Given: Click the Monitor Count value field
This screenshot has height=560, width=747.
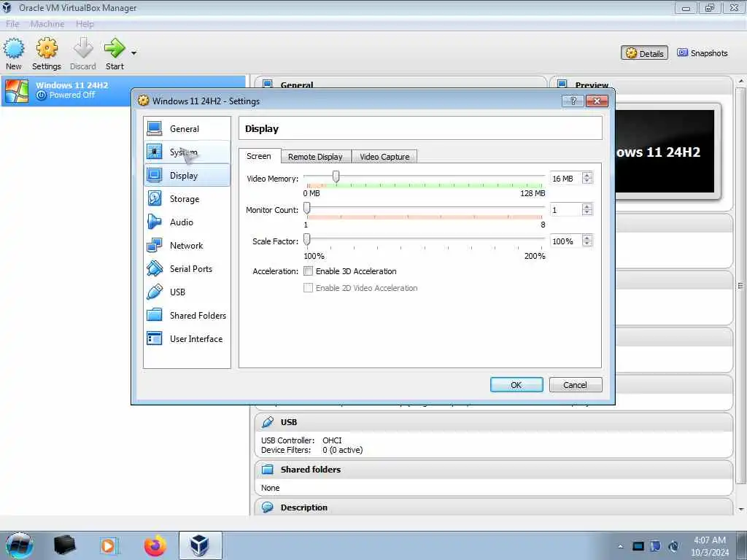Looking at the screenshot, I should (x=565, y=209).
